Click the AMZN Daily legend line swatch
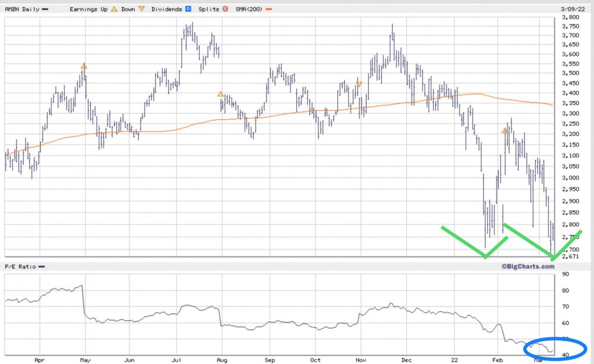Viewport: 594px width, 364px height. [x=45, y=9]
